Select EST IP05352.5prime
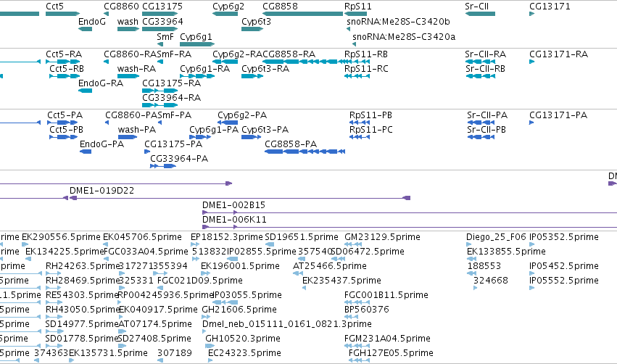Viewport: 617px width, 364px height. 531,244
